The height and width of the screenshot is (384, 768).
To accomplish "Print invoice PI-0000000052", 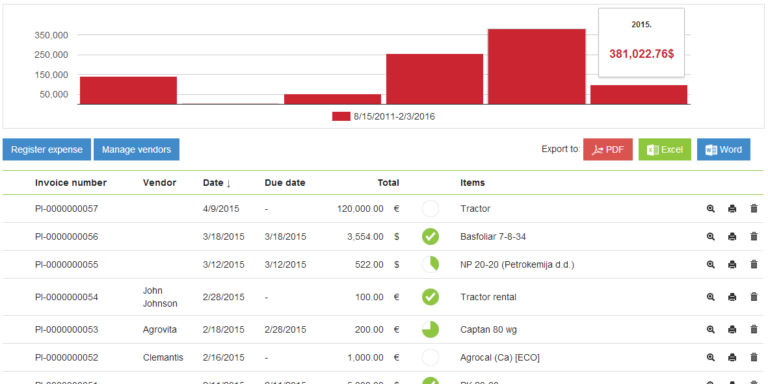I will point(732,358).
